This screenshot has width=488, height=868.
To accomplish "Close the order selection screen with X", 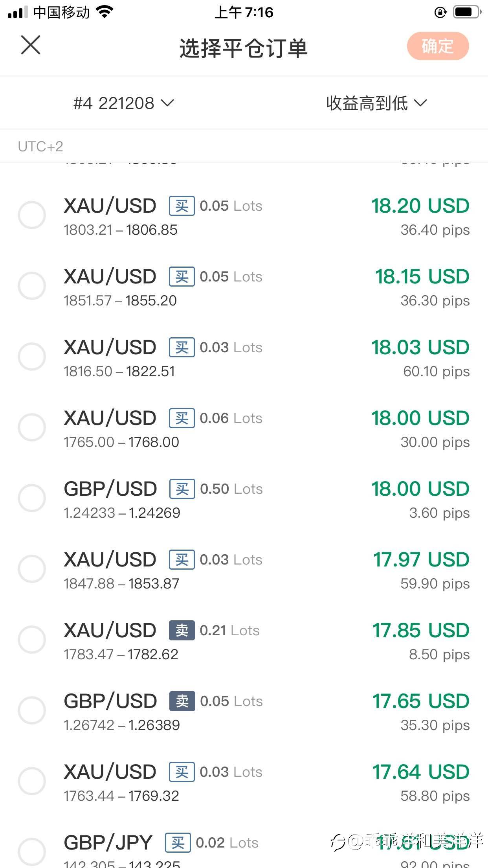I will click(31, 45).
